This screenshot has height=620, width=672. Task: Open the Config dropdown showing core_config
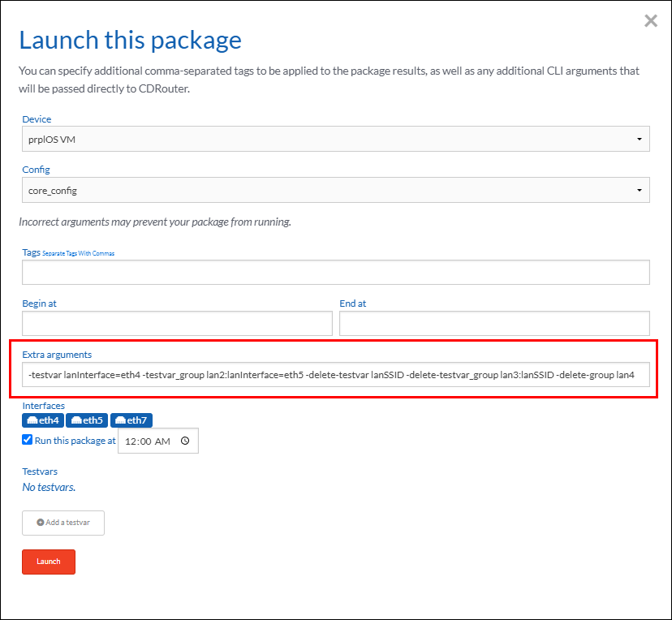(x=336, y=190)
